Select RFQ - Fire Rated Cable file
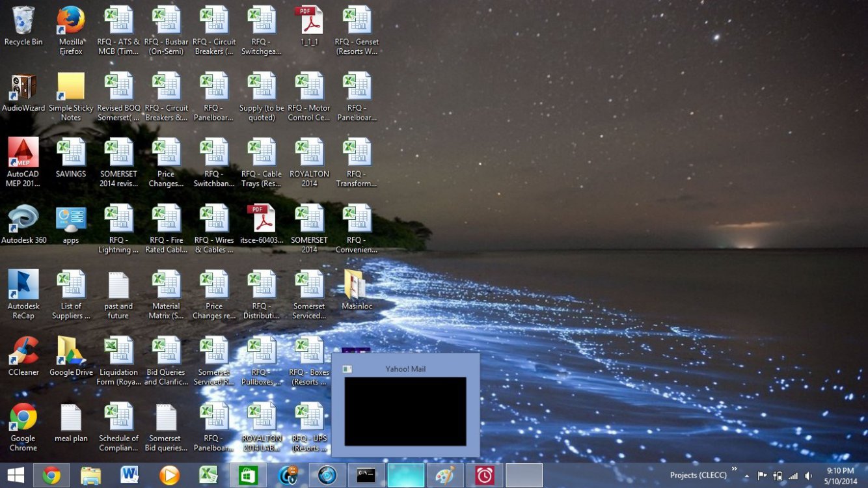 [x=166, y=228]
